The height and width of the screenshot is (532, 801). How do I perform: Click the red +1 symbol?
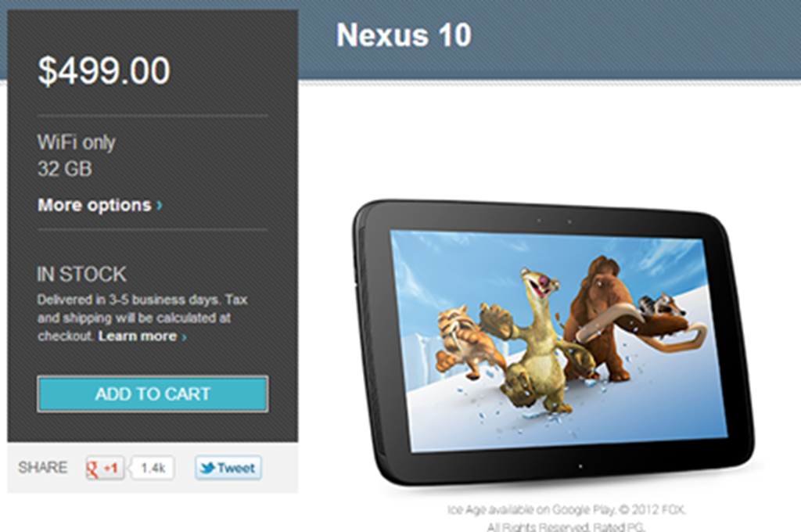pyautogui.click(x=111, y=468)
